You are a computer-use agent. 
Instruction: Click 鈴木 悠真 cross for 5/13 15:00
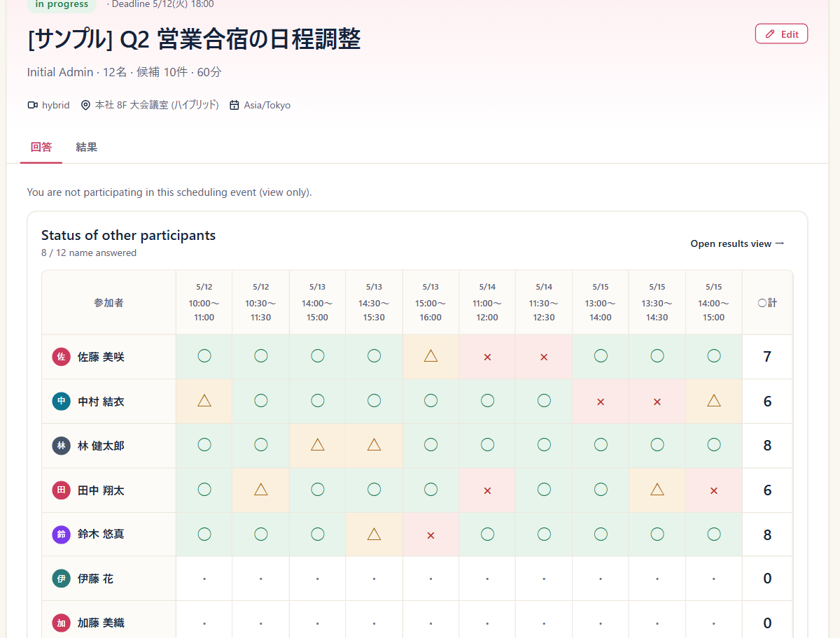(x=430, y=535)
